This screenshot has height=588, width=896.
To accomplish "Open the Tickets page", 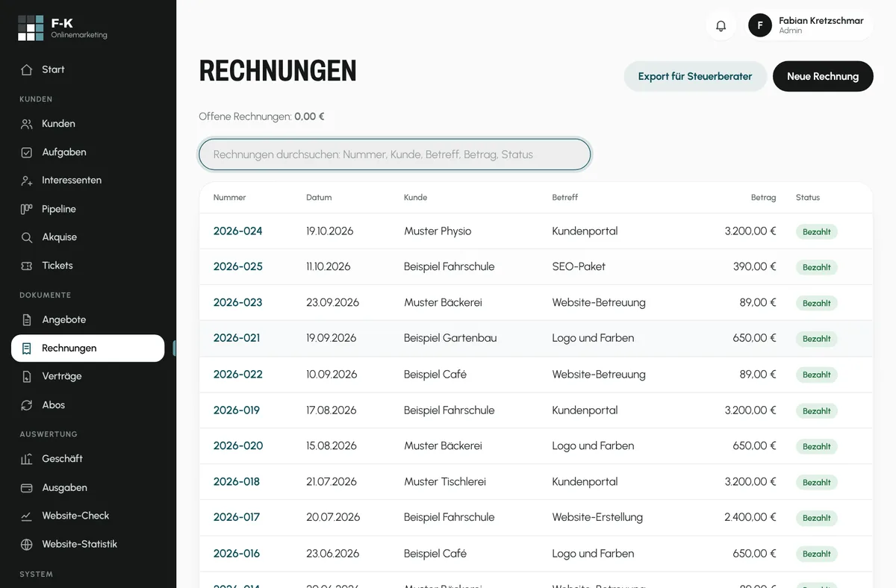I will [88, 266].
